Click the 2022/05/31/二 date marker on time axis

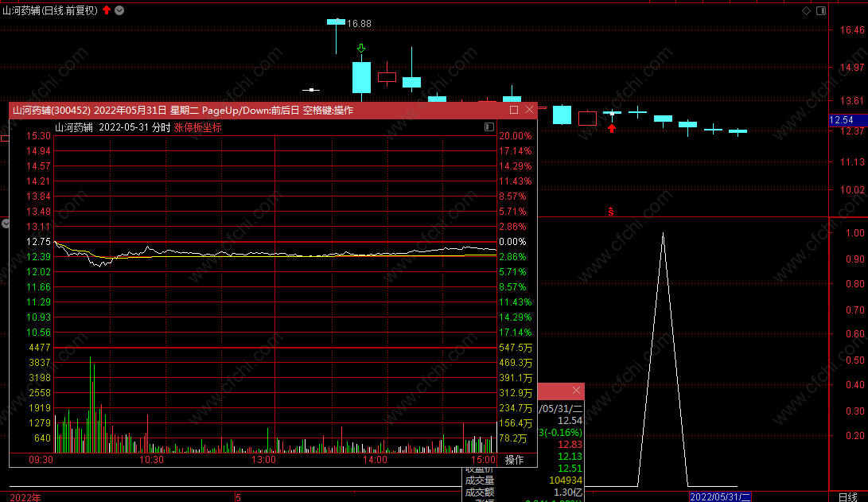(720, 496)
